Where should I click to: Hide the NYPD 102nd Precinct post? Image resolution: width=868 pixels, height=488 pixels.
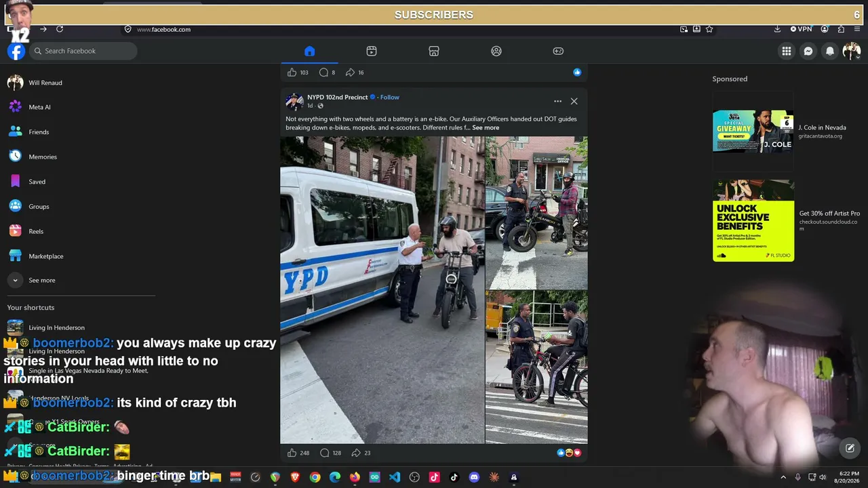574,101
